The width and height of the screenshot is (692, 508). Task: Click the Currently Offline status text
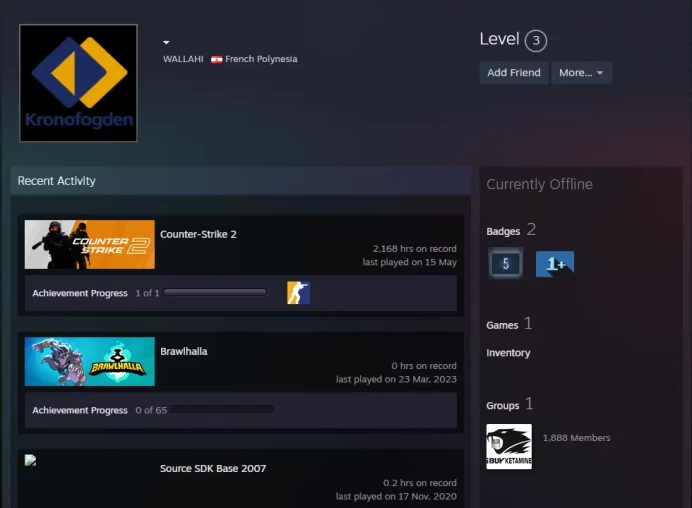[539, 184]
